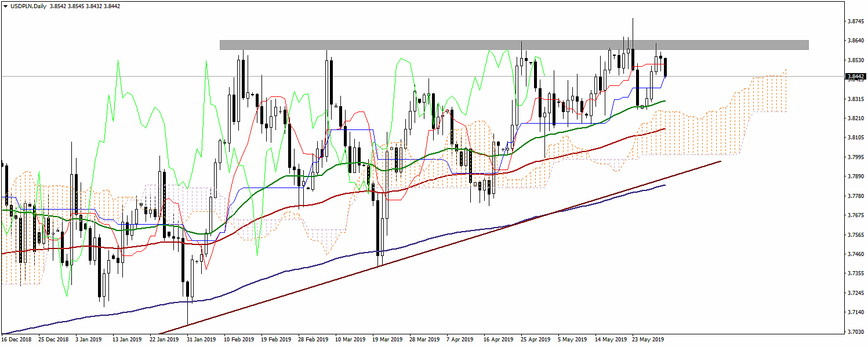Click the 25 Dec 2018 date label

[x=53, y=339]
